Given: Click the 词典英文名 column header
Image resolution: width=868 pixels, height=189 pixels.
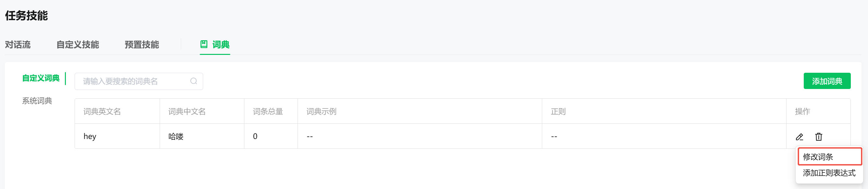Looking at the screenshot, I should (x=101, y=111).
